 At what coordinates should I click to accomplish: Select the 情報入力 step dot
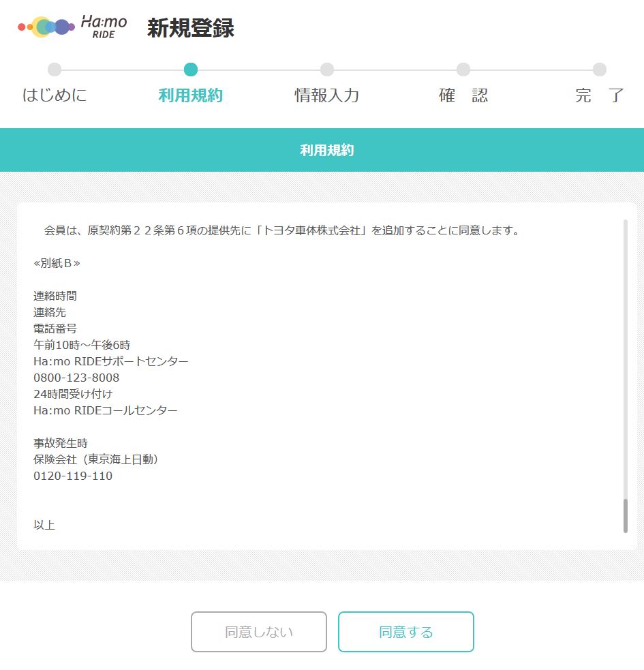327,70
